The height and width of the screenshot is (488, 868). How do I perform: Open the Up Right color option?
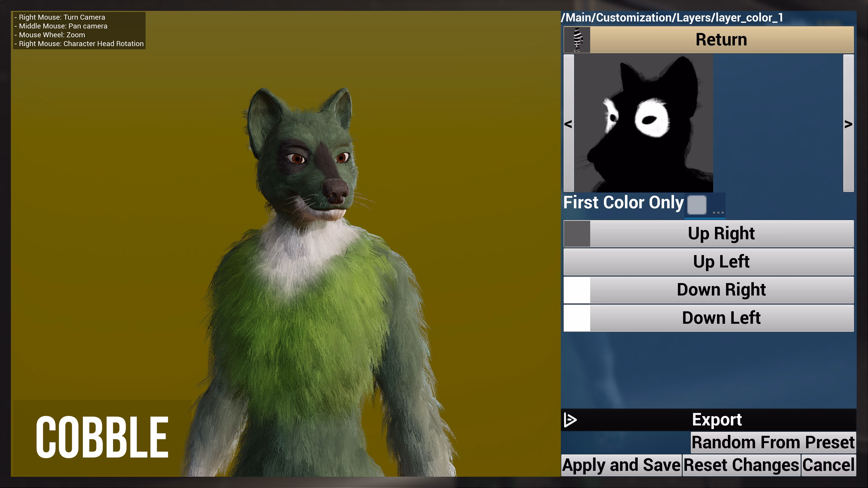pyautogui.click(x=721, y=233)
